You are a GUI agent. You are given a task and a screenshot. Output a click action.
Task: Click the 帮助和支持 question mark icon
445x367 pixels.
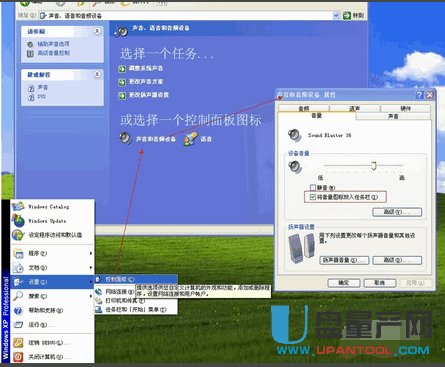coord(18,310)
